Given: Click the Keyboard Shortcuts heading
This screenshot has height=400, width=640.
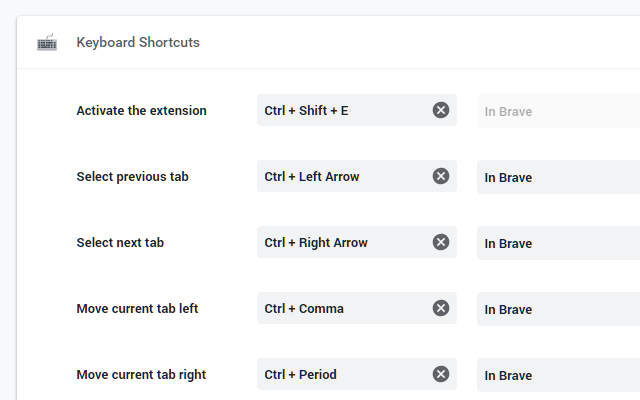Looking at the screenshot, I should [138, 43].
